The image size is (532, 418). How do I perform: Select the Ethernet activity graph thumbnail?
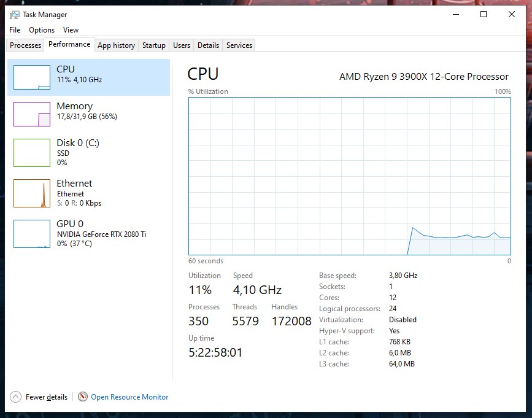click(x=32, y=193)
